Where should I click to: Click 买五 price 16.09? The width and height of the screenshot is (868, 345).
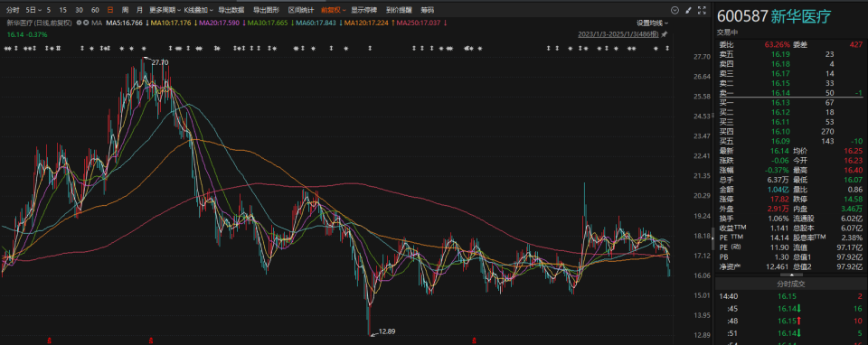click(x=781, y=142)
